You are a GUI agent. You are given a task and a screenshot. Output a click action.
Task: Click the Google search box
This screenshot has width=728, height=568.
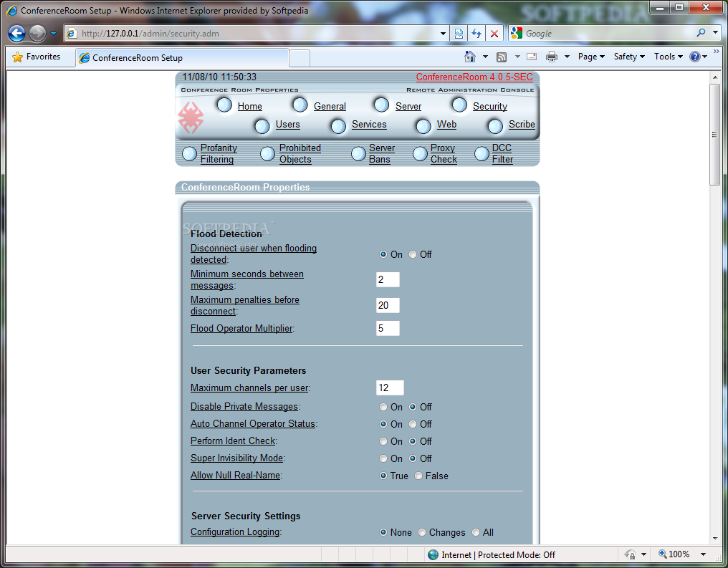pos(608,34)
